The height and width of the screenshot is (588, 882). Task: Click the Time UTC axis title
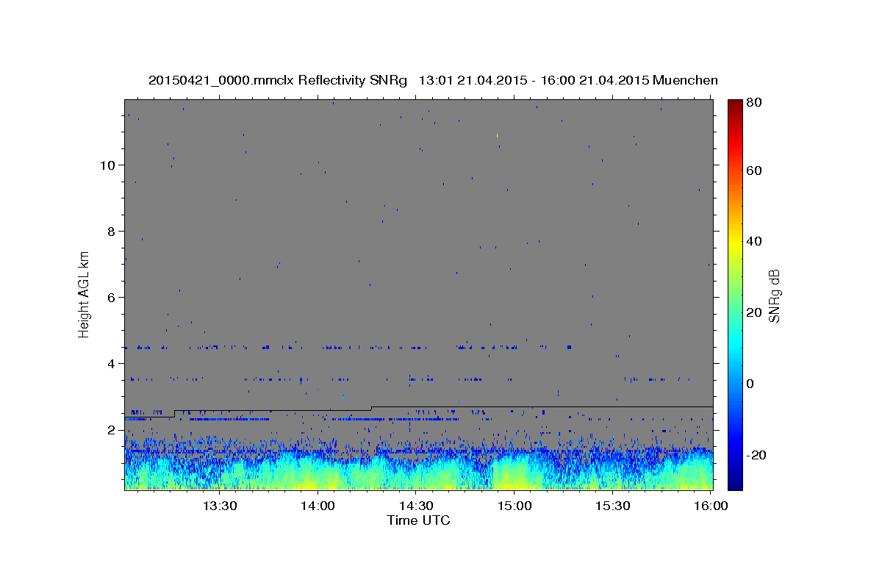click(418, 520)
